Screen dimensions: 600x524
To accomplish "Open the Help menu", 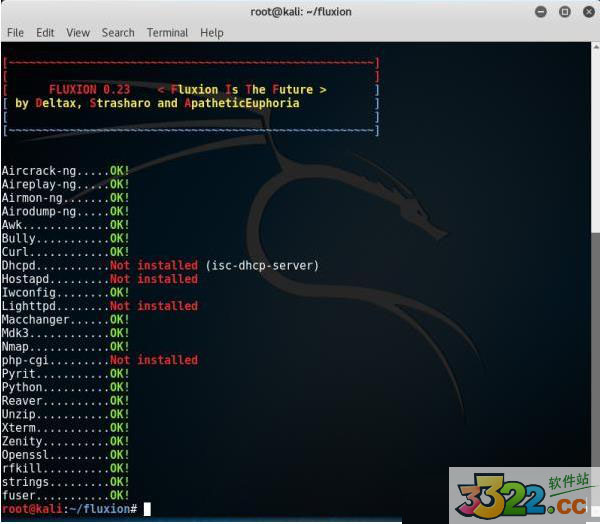I will click(212, 33).
